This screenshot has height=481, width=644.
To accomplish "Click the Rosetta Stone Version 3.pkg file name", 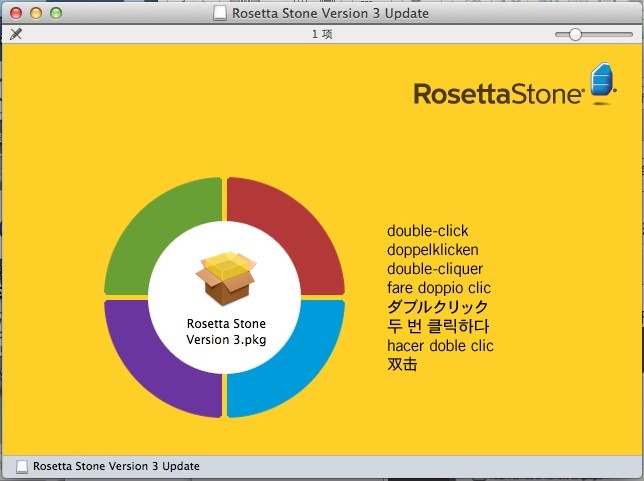I will (226, 331).
